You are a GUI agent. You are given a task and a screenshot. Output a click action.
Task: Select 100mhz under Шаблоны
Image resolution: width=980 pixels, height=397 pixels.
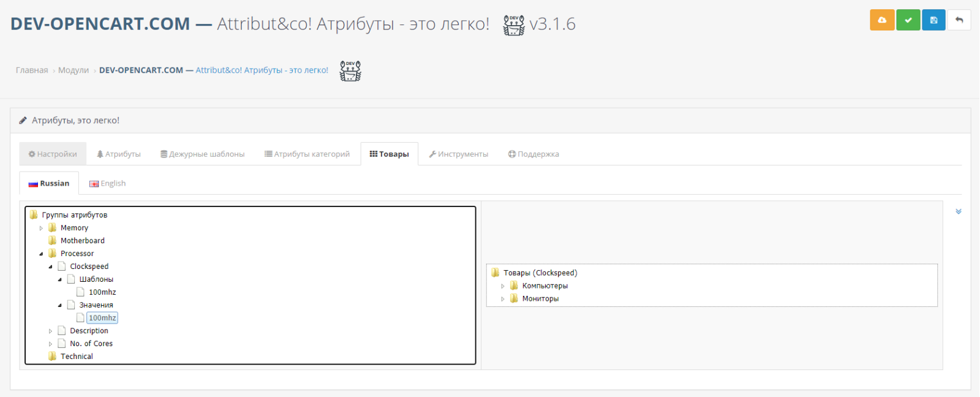point(102,292)
